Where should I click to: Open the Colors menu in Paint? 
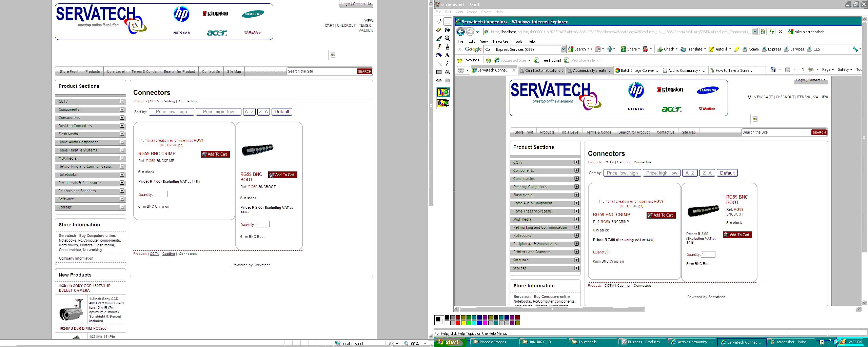click(x=486, y=12)
